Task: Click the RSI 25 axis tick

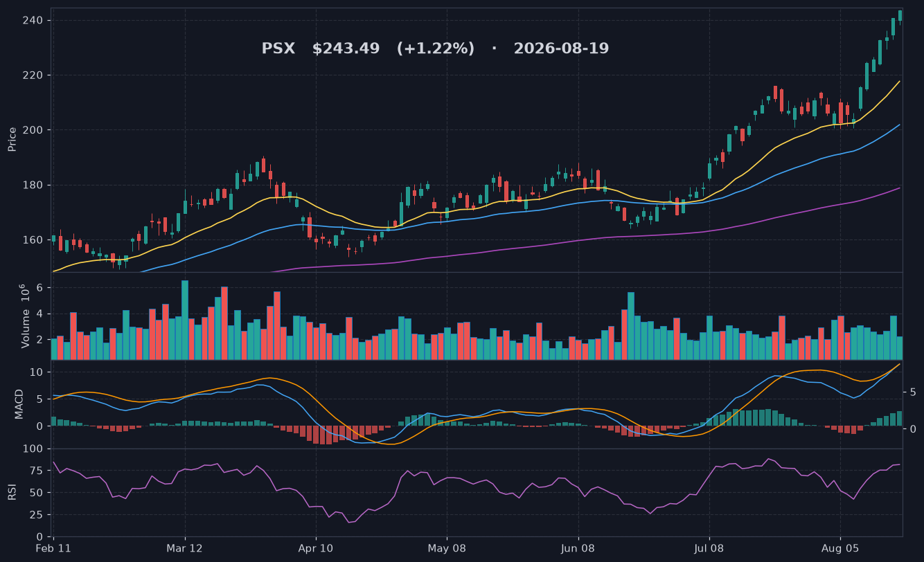Action: click(x=38, y=515)
